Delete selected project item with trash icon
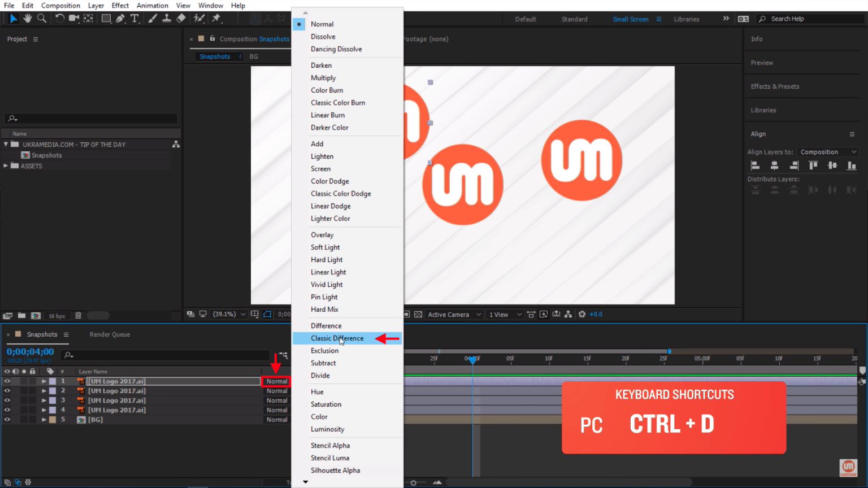The width and height of the screenshot is (868, 488). 79,316
